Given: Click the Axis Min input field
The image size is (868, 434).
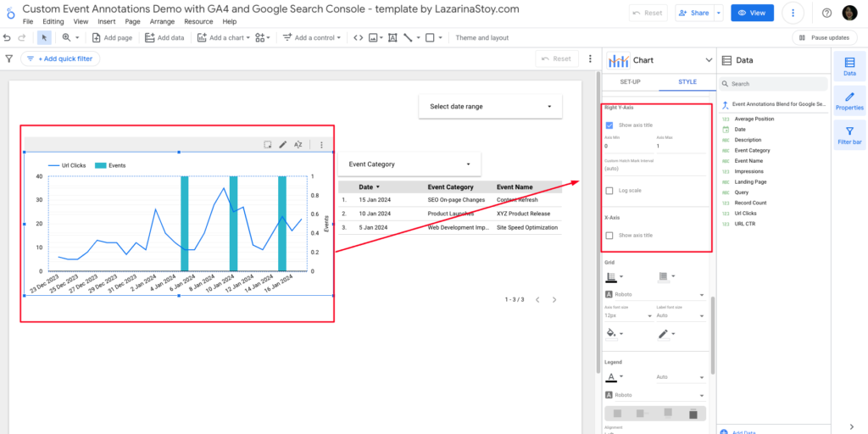Looking at the screenshot, I should pos(630,146).
